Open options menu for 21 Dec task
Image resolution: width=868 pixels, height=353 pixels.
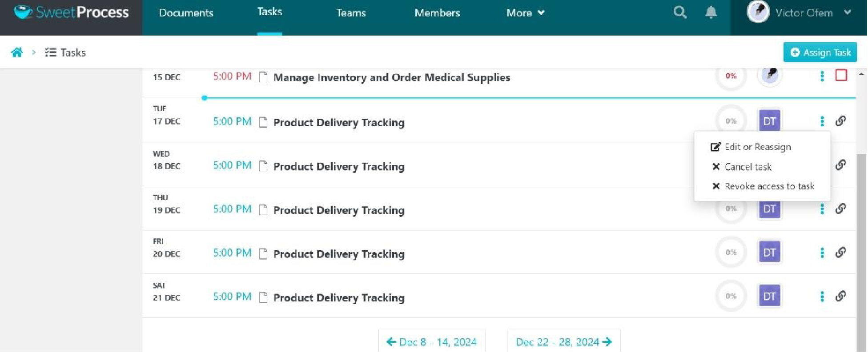coord(822,296)
